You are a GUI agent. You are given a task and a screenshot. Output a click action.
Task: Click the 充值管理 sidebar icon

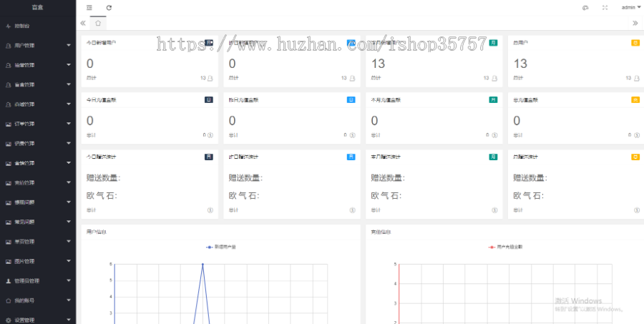tap(8, 183)
